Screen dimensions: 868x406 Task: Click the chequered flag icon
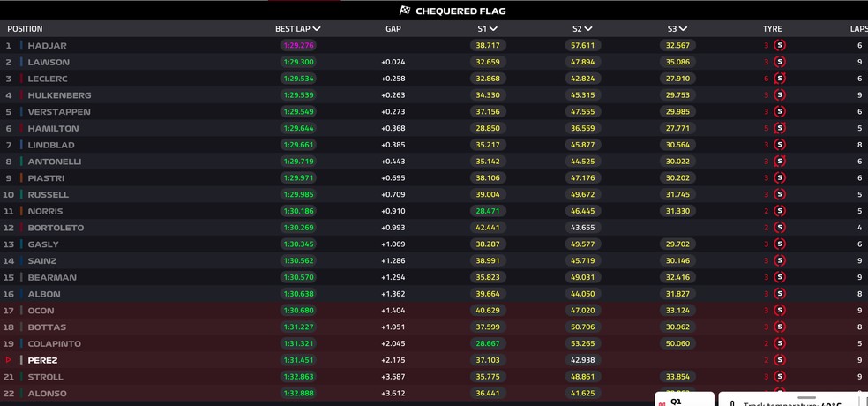405,11
